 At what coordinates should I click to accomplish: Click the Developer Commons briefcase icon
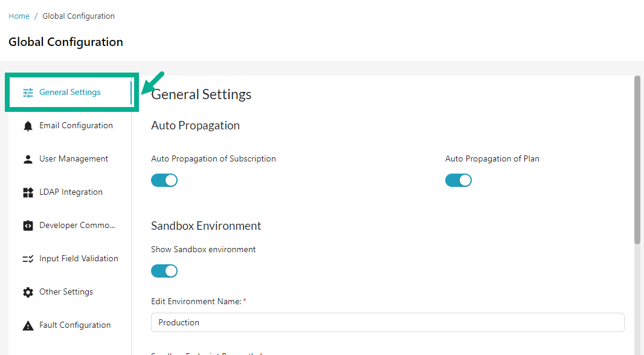click(x=27, y=225)
